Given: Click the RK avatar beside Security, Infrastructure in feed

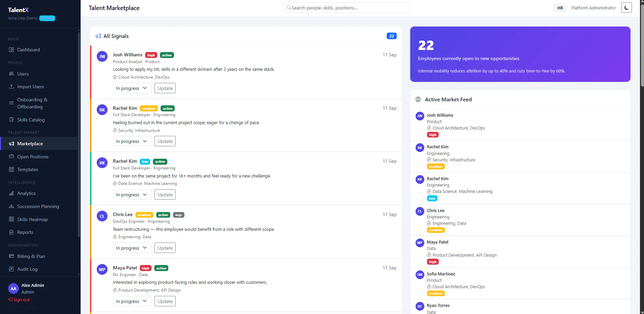Looking at the screenshot, I should 420,148.
